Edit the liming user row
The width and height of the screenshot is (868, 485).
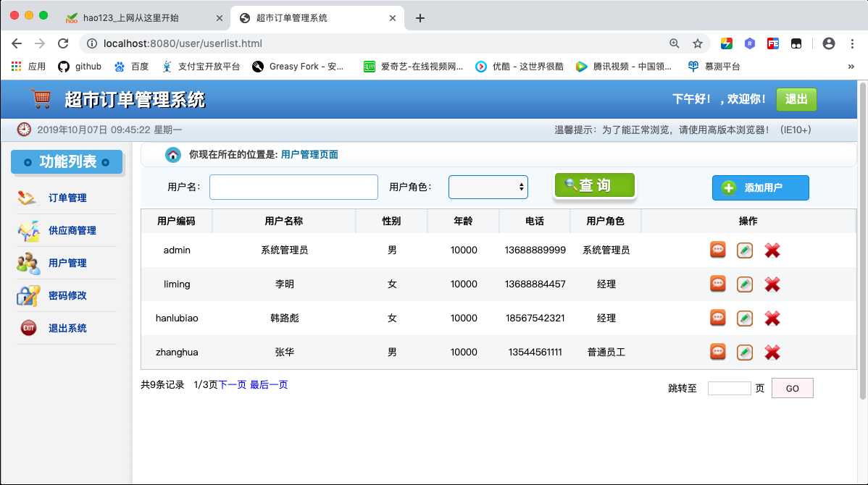pyautogui.click(x=745, y=284)
